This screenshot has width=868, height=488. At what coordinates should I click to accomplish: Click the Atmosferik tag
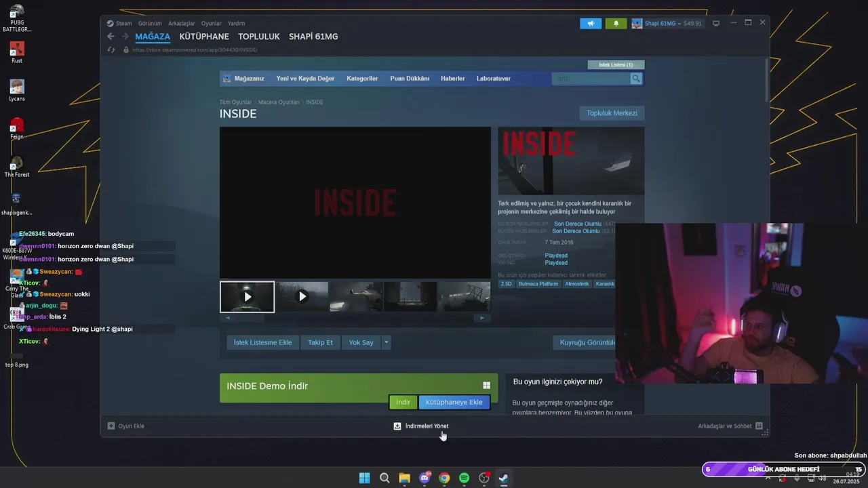(577, 284)
